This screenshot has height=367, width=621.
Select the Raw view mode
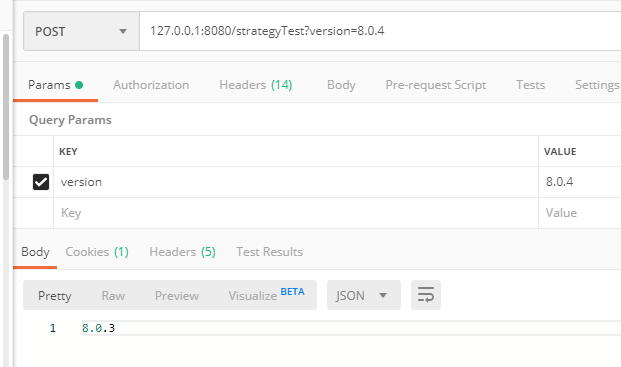(113, 295)
